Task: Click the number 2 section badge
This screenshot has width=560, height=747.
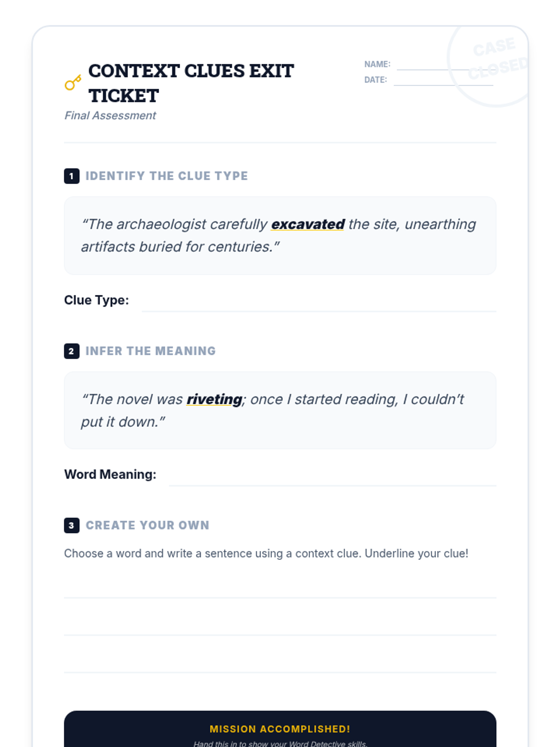Action: point(71,351)
